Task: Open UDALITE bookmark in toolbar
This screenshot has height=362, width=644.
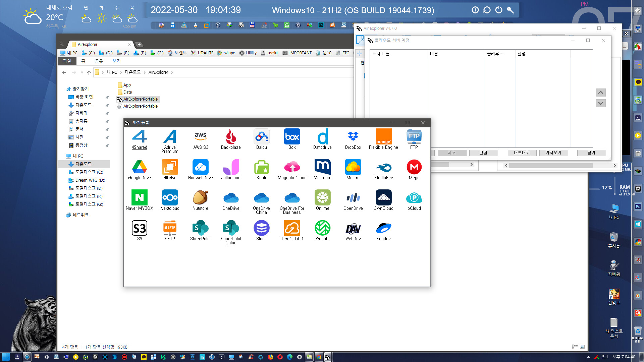Action: pos(202,53)
